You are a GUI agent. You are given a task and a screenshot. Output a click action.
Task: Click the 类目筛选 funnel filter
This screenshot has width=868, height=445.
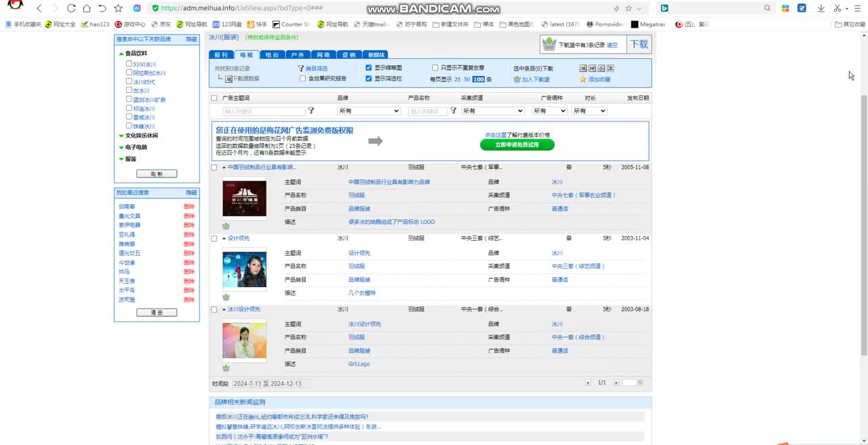coord(301,69)
